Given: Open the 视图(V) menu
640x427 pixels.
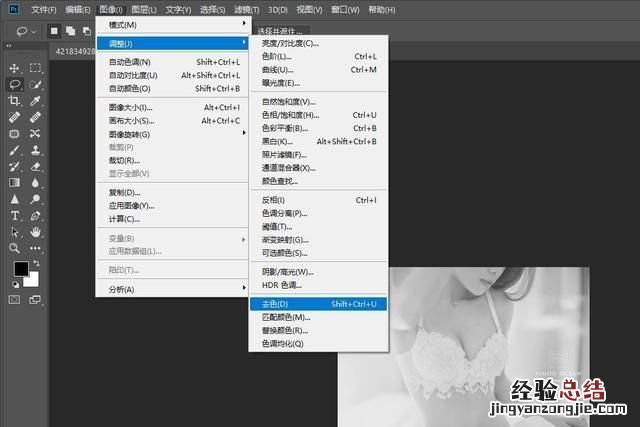Looking at the screenshot, I should click(309, 9).
